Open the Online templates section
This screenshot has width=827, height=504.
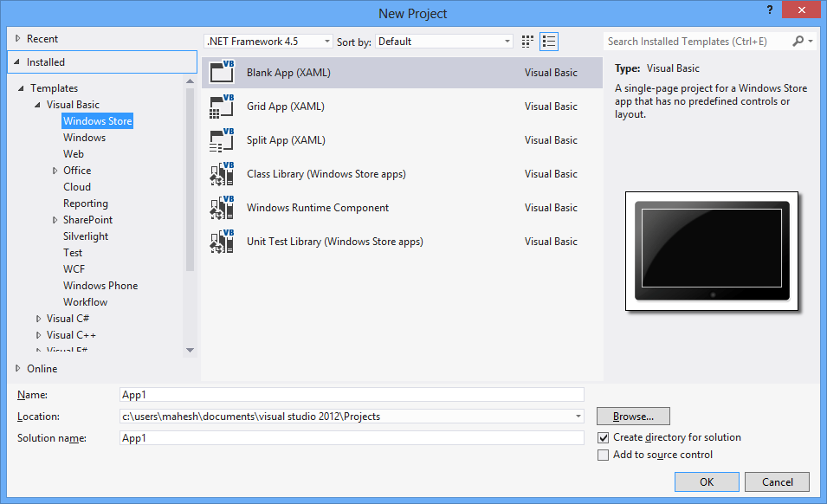[x=42, y=368]
